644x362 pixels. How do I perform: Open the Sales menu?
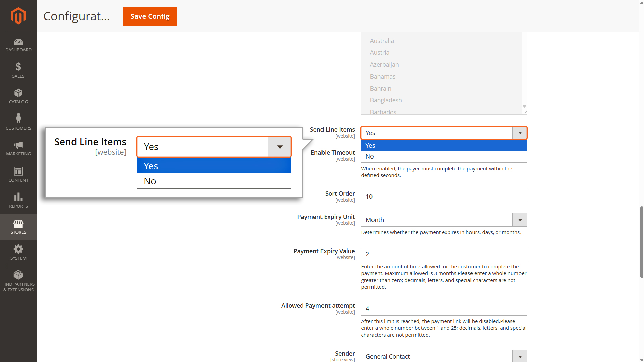[x=18, y=71]
